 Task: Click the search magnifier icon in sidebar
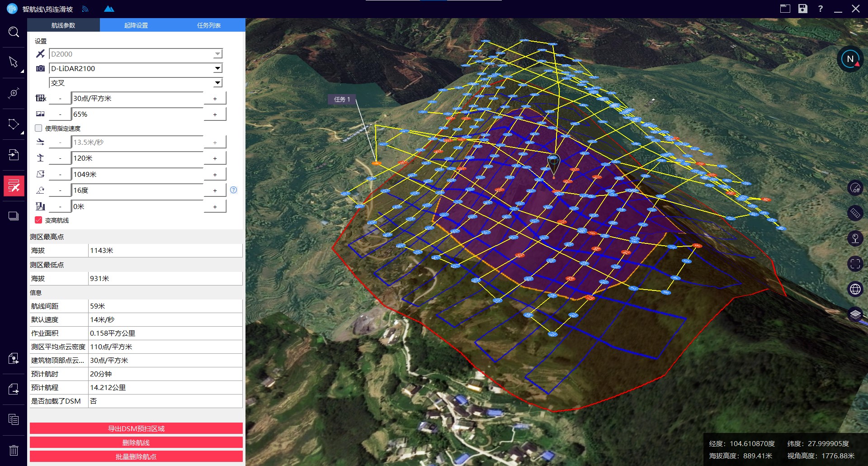click(14, 32)
